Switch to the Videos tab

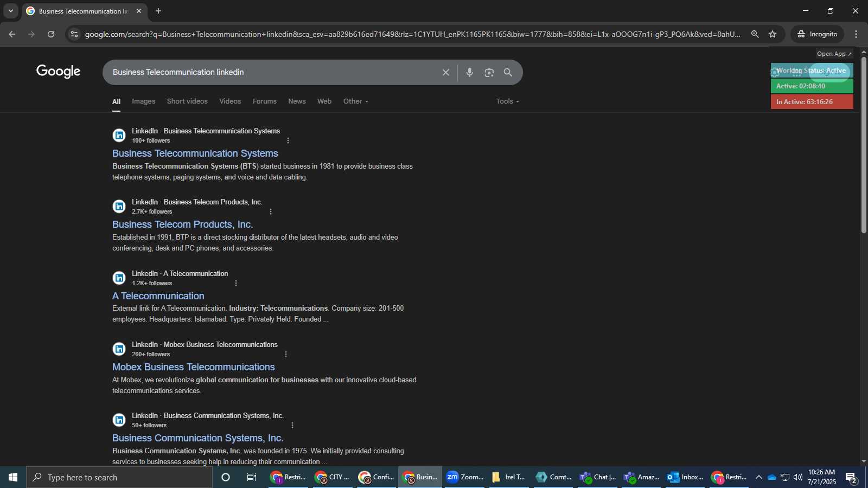click(x=230, y=101)
